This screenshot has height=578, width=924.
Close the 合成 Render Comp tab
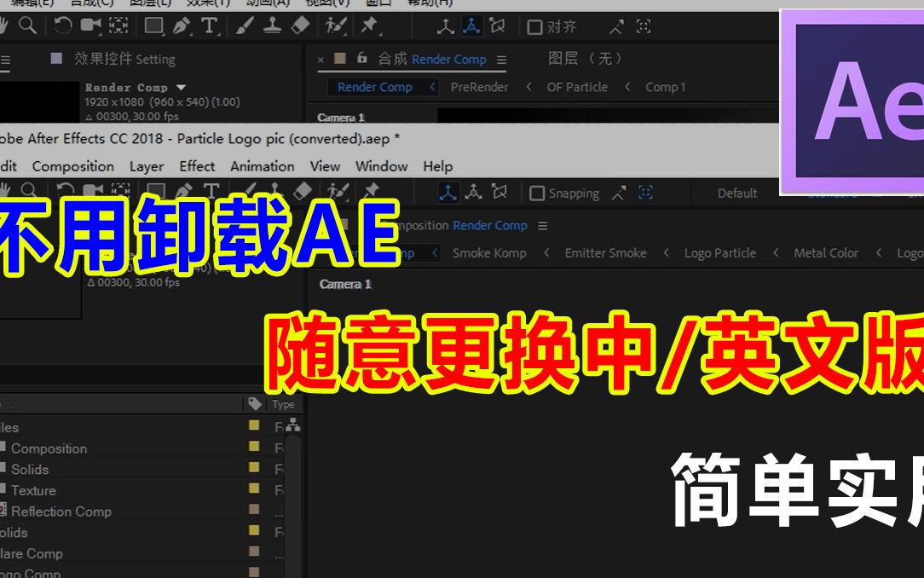point(321,60)
